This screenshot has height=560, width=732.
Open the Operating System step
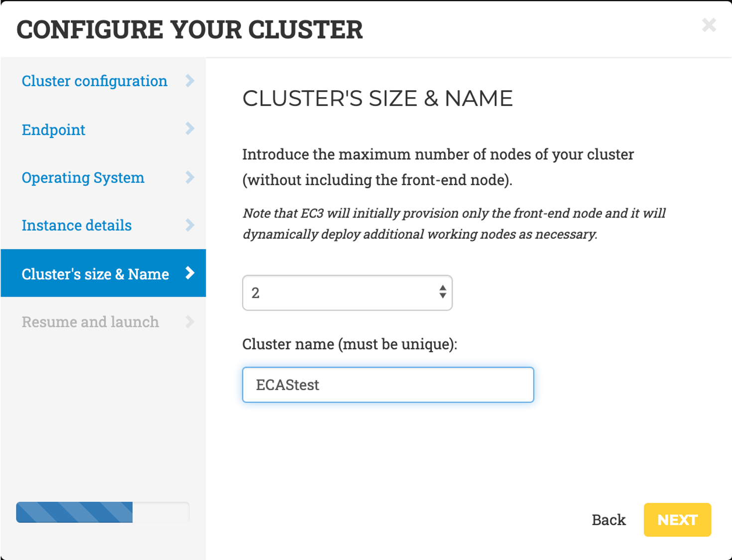pyautogui.click(x=83, y=177)
